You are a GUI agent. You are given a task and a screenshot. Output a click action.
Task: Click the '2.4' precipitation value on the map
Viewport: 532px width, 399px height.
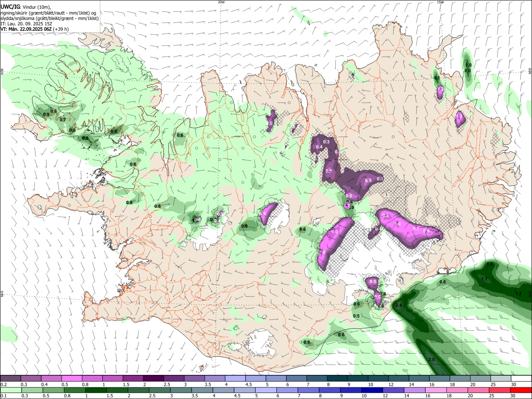[399, 305]
